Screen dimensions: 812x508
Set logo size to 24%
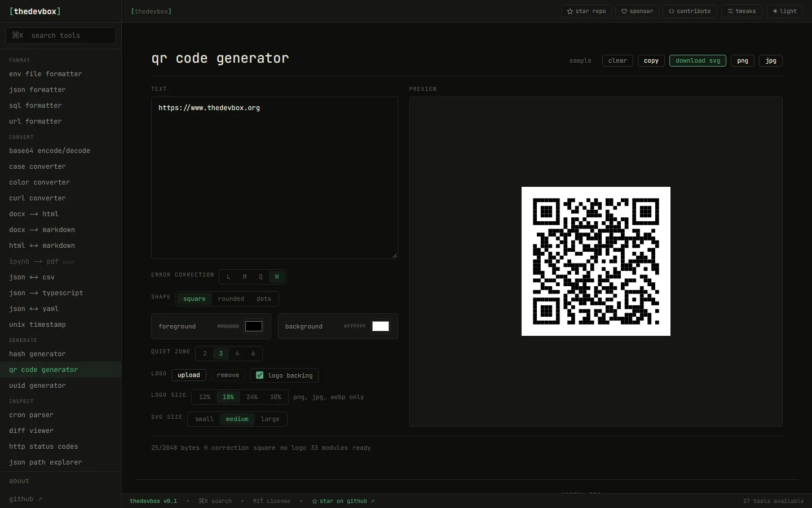tap(252, 397)
